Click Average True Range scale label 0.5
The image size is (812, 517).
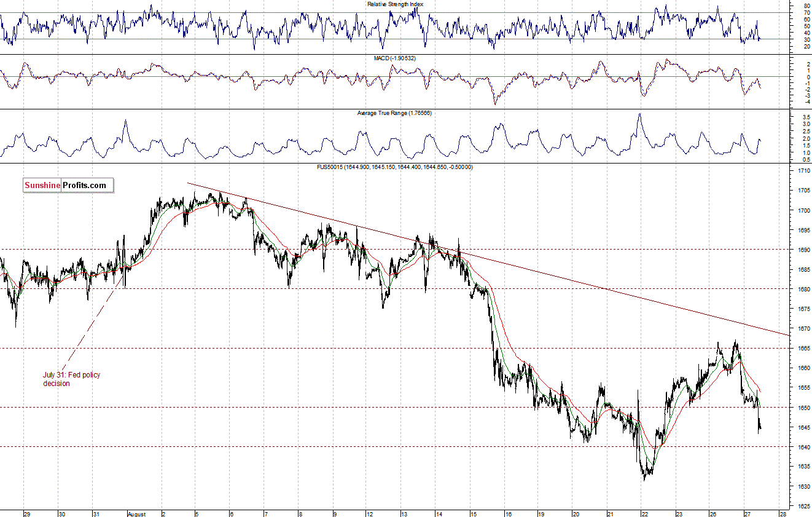pyautogui.click(x=805, y=160)
